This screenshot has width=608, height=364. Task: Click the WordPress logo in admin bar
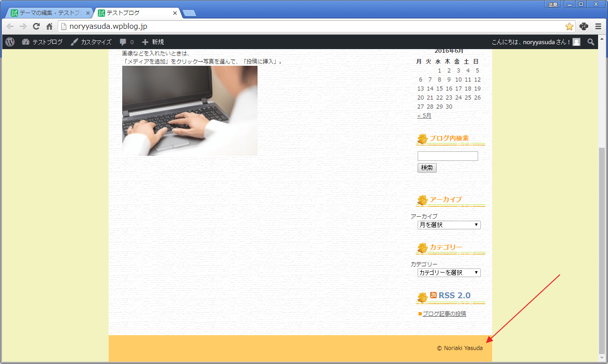(10, 42)
